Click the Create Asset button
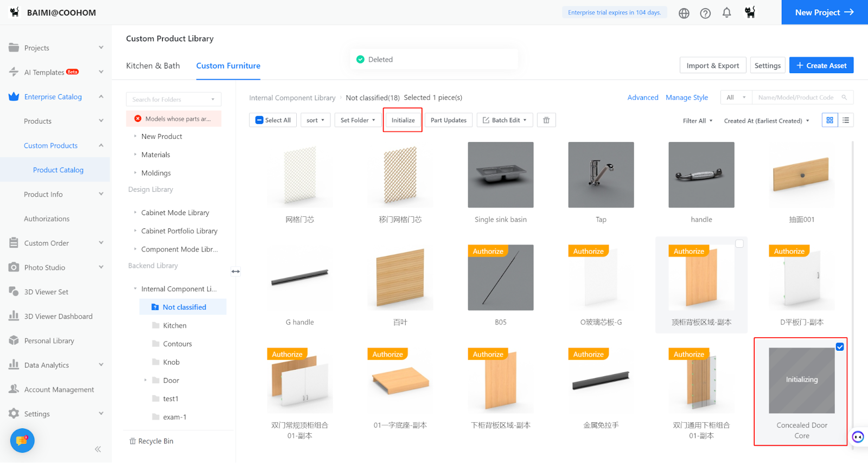The image size is (868, 463). pos(821,66)
